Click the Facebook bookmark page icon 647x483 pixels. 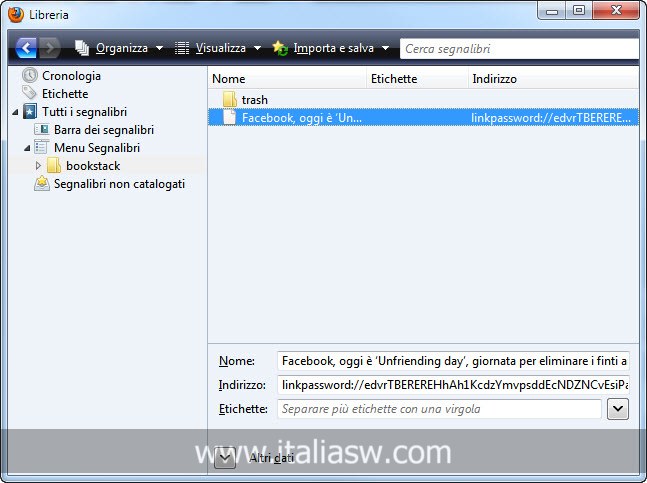point(229,117)
